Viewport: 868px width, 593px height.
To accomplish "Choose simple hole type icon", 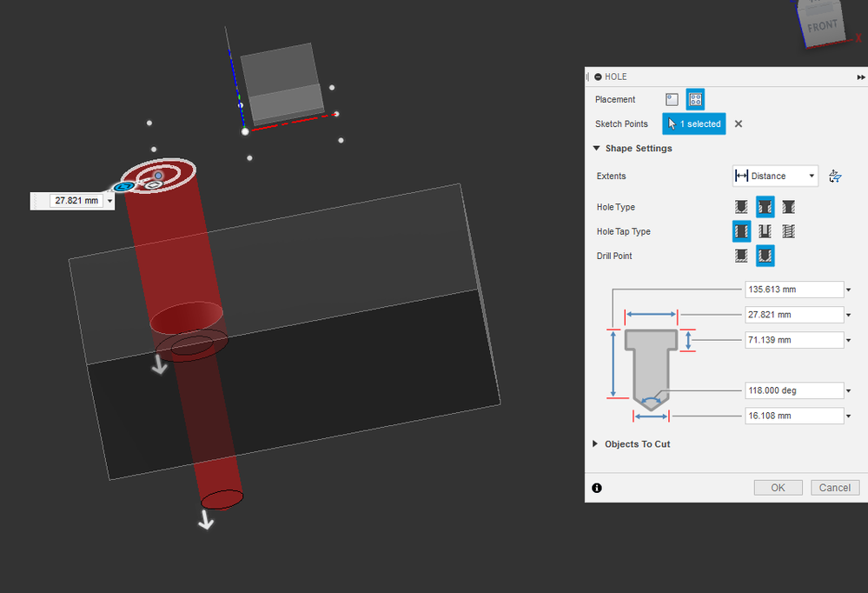I will coord(741,207).
